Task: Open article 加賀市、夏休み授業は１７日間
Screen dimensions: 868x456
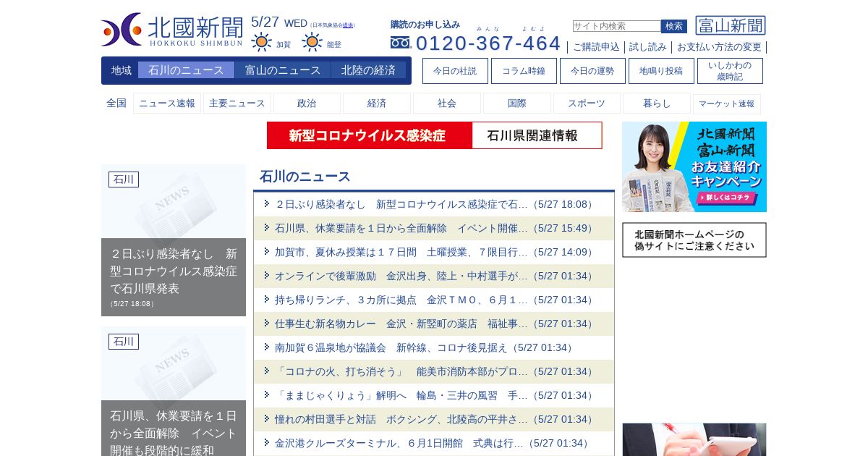Action: [x=434, y=252]
